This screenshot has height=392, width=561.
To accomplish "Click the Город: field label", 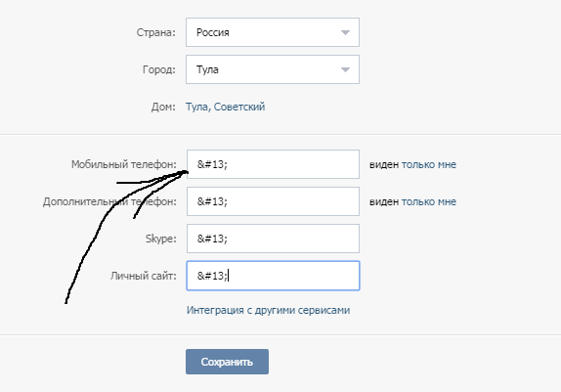I will coord(159,69).
